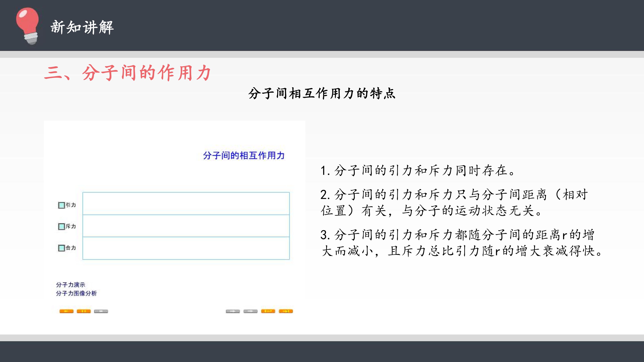644x362 pixels.
Task: Check the 合力 checkbox
Action: (62, 248)
